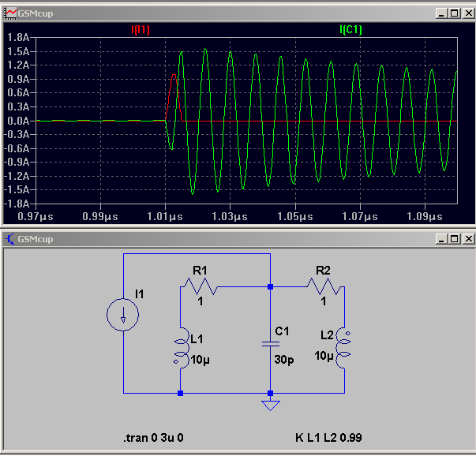
Task: Click the C1 label text
Action: [x=282, y=331]
